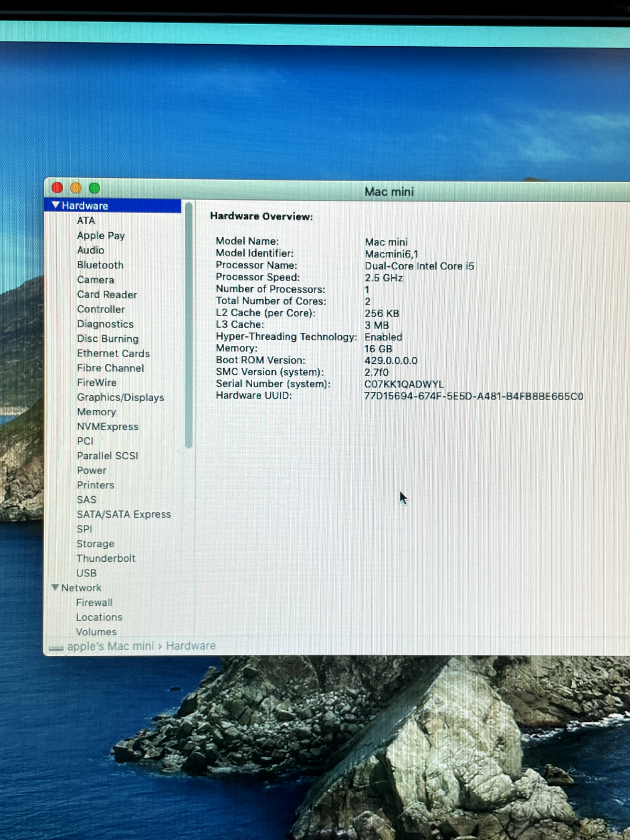Click the computer icon in path bar
The image size is (630, 840).
(56, 648)
